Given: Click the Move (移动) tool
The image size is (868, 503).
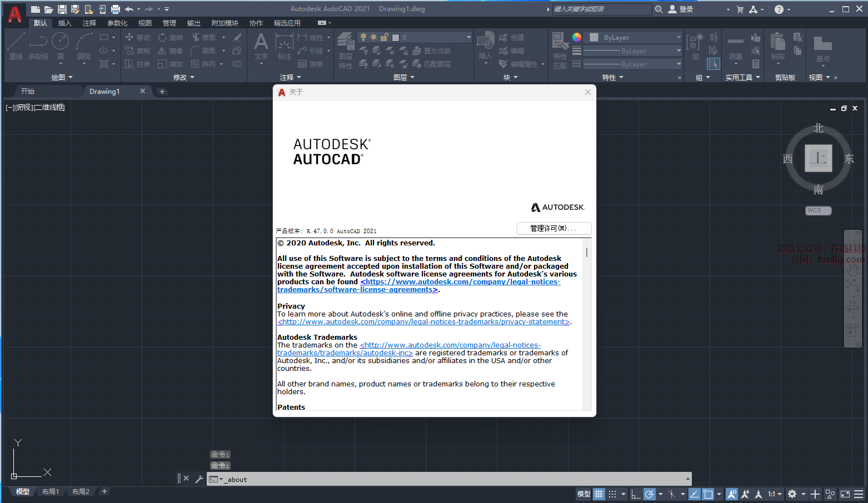Looking at the screenshot, I should point(137,37).
